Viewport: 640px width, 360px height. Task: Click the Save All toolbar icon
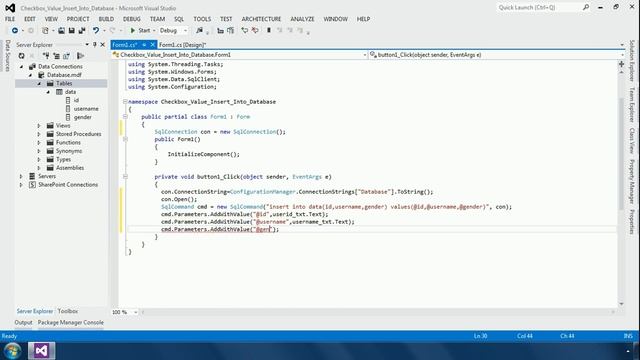click(x=82, y=31)
